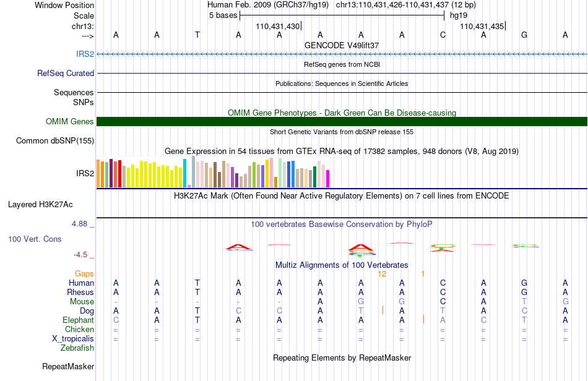Image resolution: width=588 pixels, height=381 pixels.
Task: Click the Layered H3K27Ac track label
Action: coord(40,204)
